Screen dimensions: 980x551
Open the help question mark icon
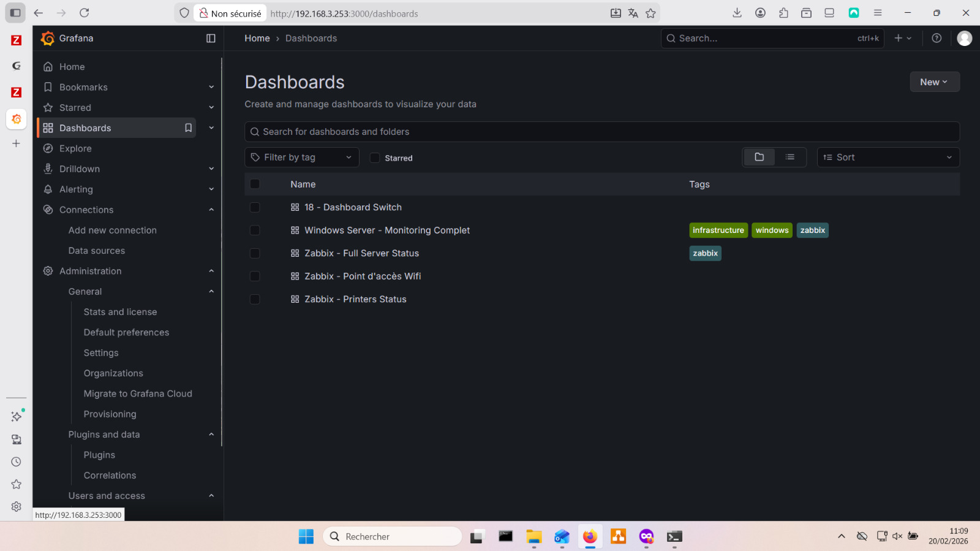click(x=937, y=38)
